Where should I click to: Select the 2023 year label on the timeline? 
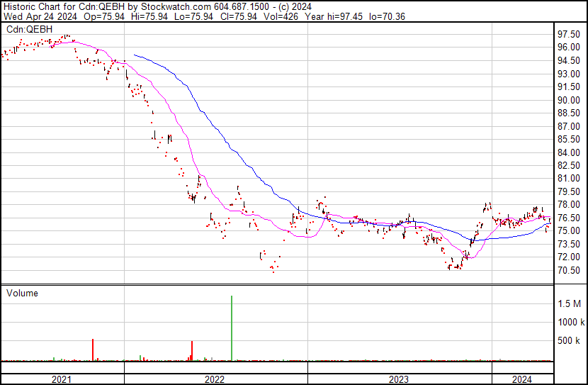[398, 379]
